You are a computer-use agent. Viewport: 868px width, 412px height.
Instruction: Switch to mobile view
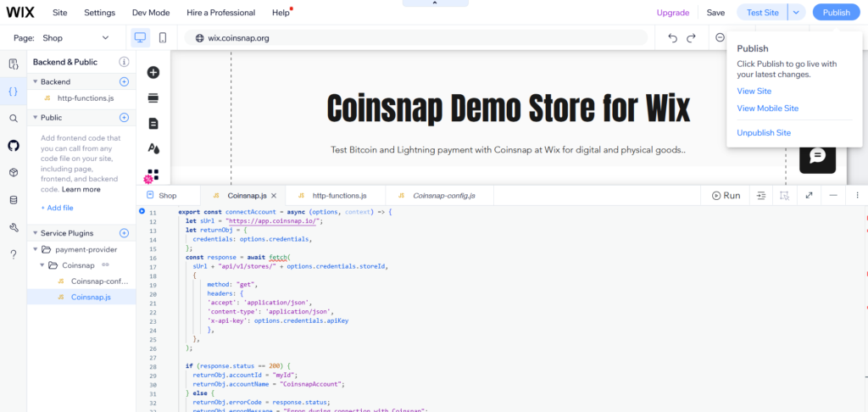(163, 38)
